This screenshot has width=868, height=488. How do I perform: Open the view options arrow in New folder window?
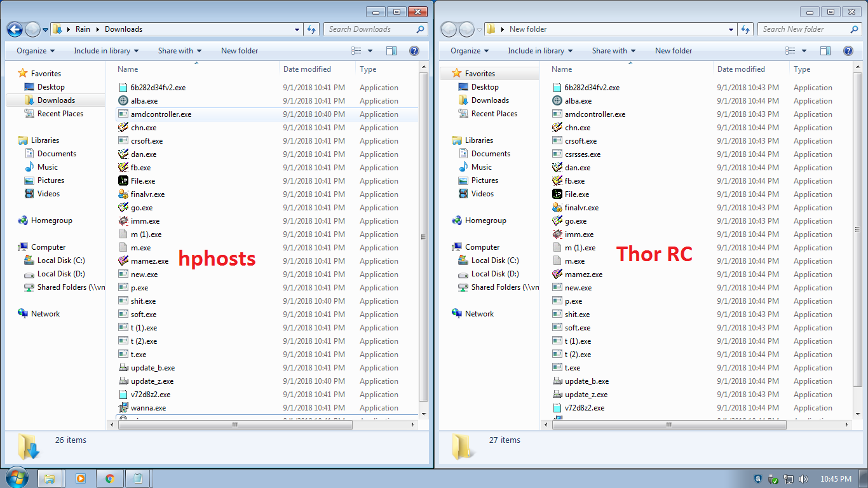tap(804, 51)
